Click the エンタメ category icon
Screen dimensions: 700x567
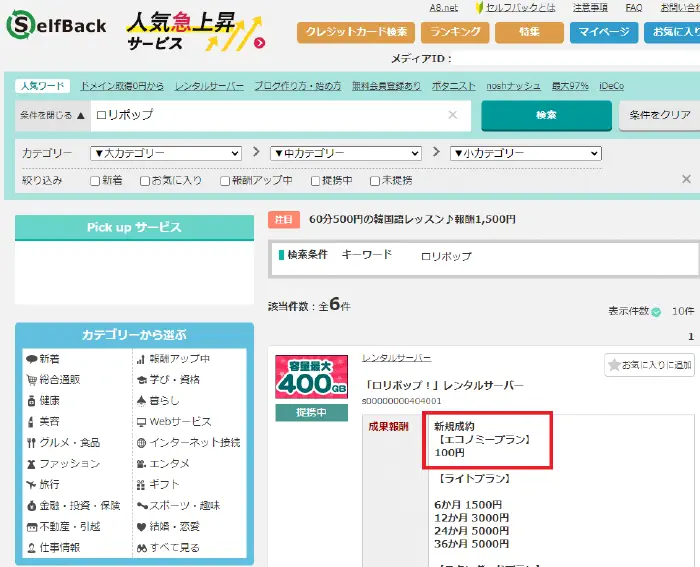(142, 464)
